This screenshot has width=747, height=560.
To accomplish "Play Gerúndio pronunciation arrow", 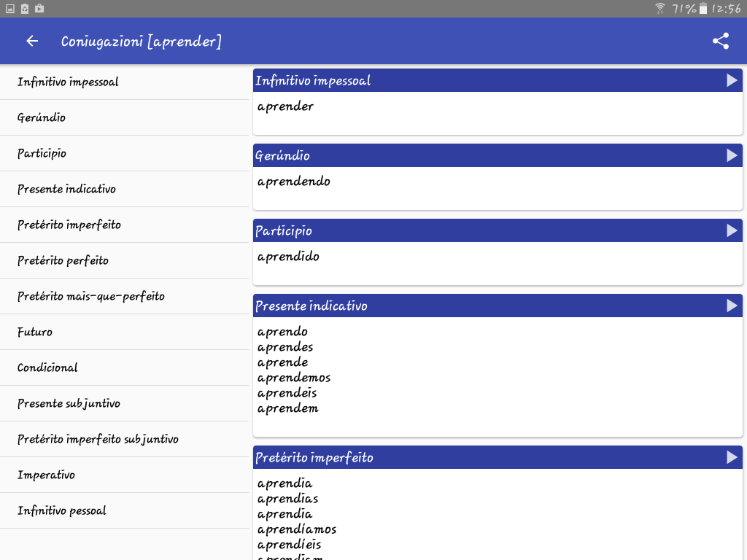I will tap(732, 156).
